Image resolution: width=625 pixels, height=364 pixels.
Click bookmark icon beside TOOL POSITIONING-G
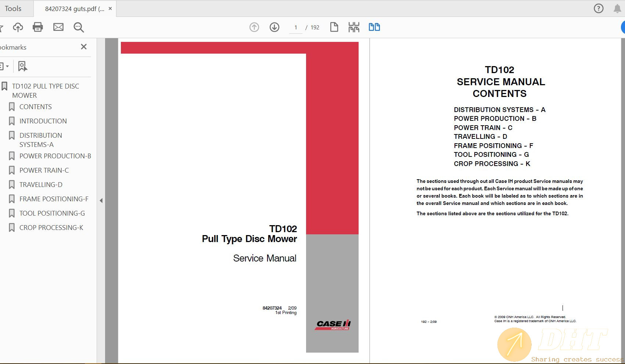tap(12, 213)
